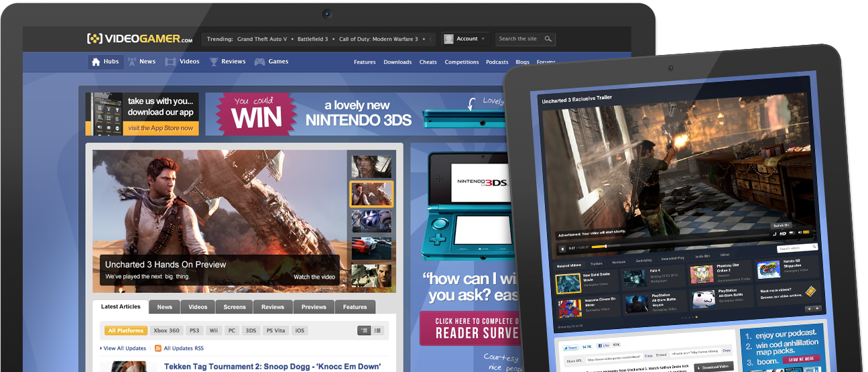Click the Videos film strip icon
868x372 pixels.
coord(170,62)
